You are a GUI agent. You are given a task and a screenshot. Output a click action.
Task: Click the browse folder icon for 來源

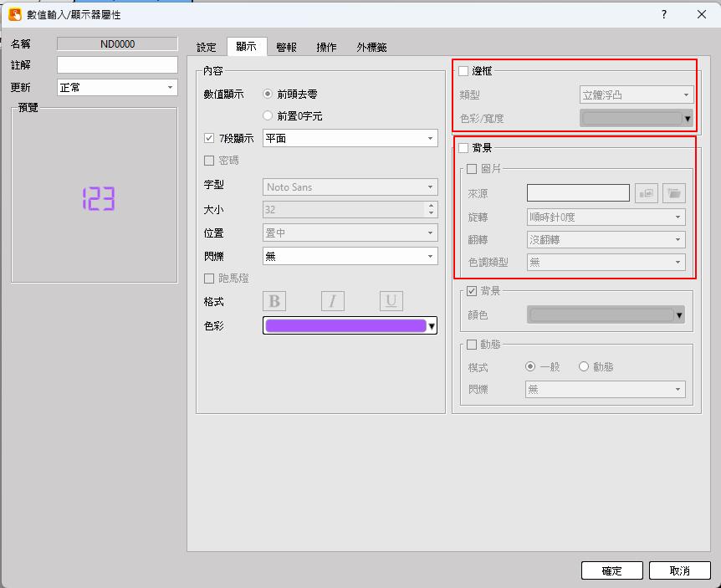(673, 193)
